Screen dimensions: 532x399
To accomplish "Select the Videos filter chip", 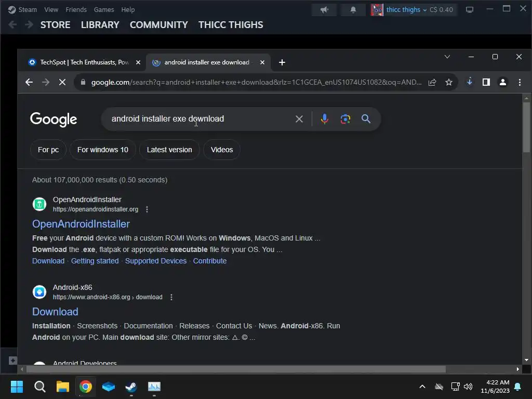I will pos(222,150).
